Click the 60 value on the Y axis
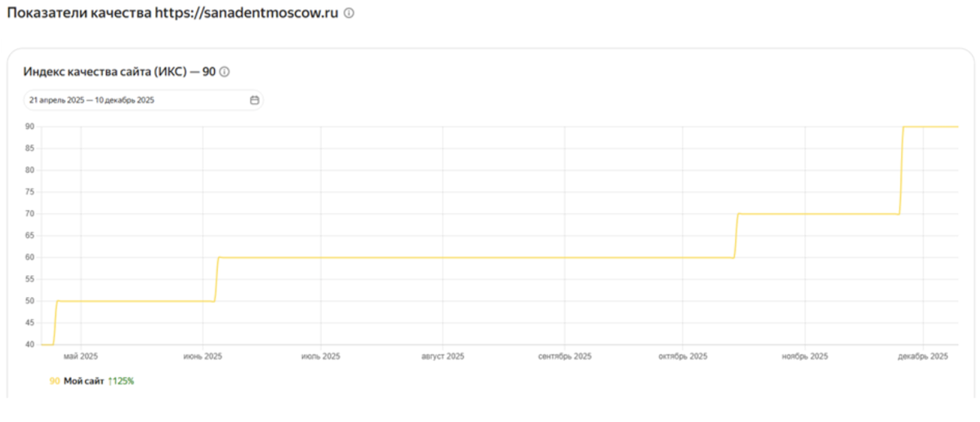The width and height of the screenshot is (980, 422). (x=29, y=257)
